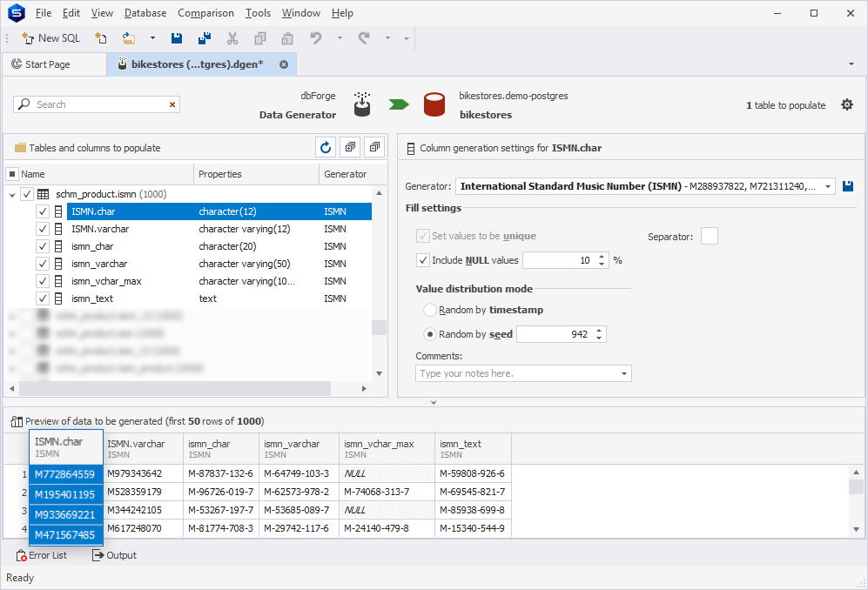Select Random by seed radio button
This screenshot has width=868, height=590.
coord(429,334)
